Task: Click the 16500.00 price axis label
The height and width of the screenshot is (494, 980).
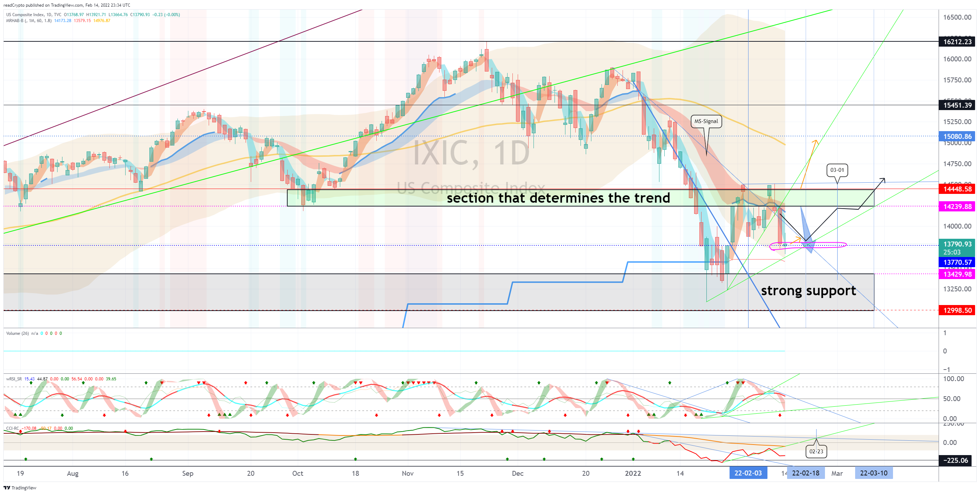Action: pyautogui.click(x=957, y=18)
